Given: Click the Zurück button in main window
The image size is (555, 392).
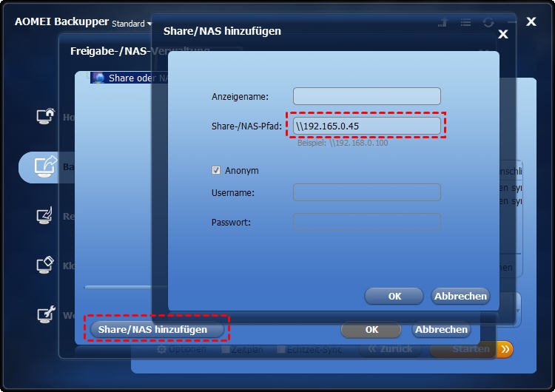Looking at the screenshot, I should point(390,350).
